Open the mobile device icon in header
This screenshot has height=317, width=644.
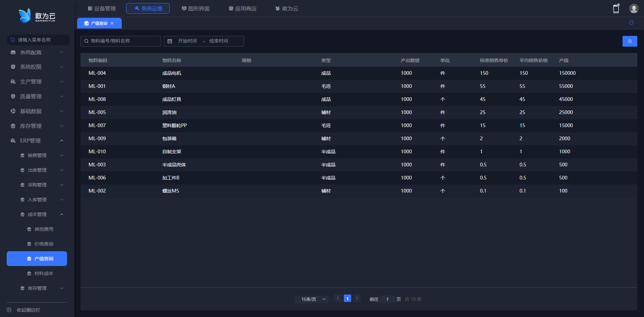616,8
